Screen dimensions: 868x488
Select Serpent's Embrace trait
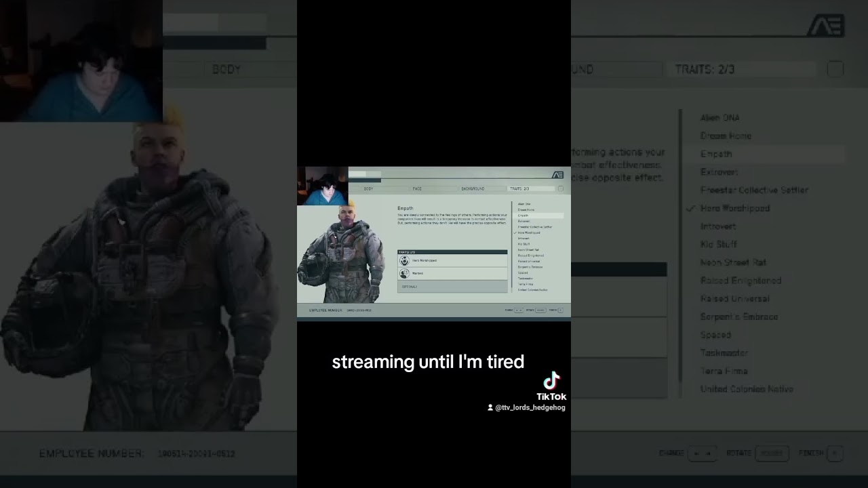(x=530, y=267)
